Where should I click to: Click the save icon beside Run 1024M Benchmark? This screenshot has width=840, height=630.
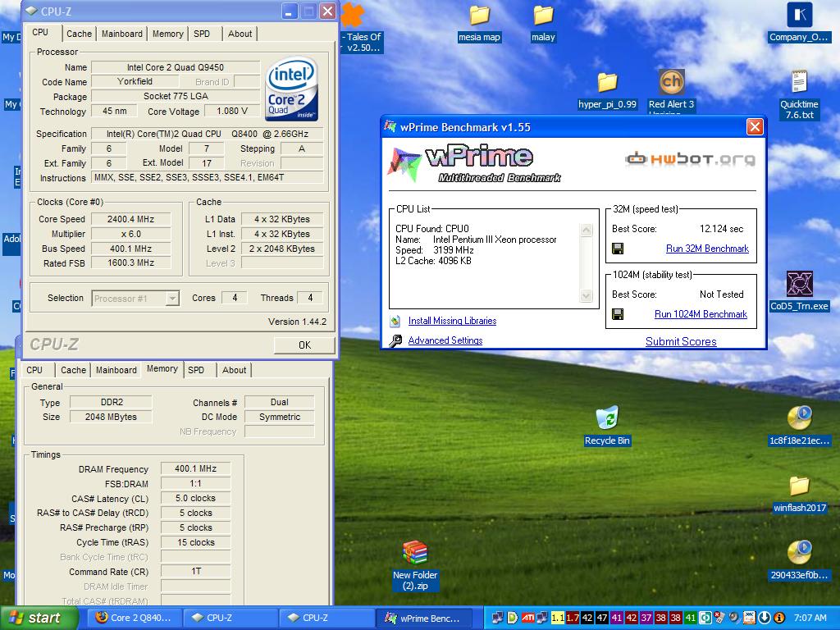coord(618,314)
